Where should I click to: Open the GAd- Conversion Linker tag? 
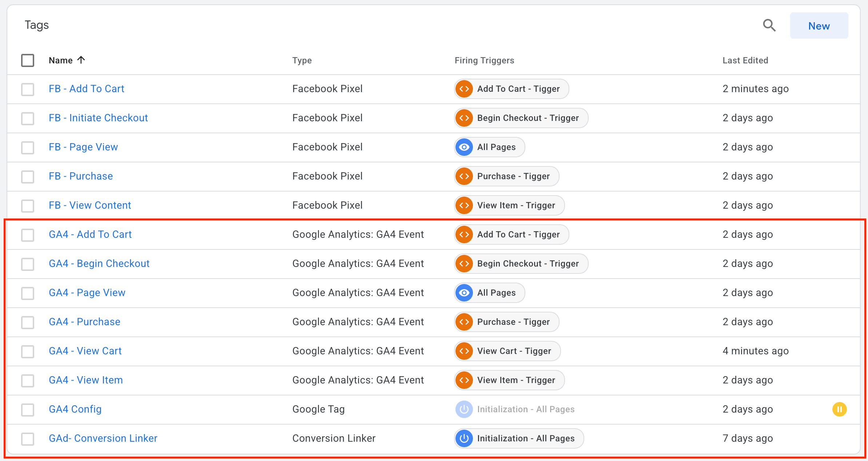[x=103, y=438]
